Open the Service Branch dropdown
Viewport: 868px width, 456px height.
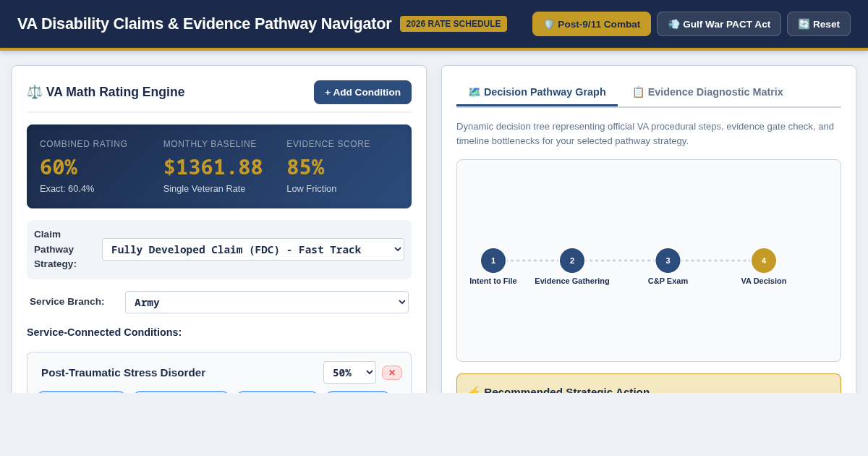click(x=267, y=302)
